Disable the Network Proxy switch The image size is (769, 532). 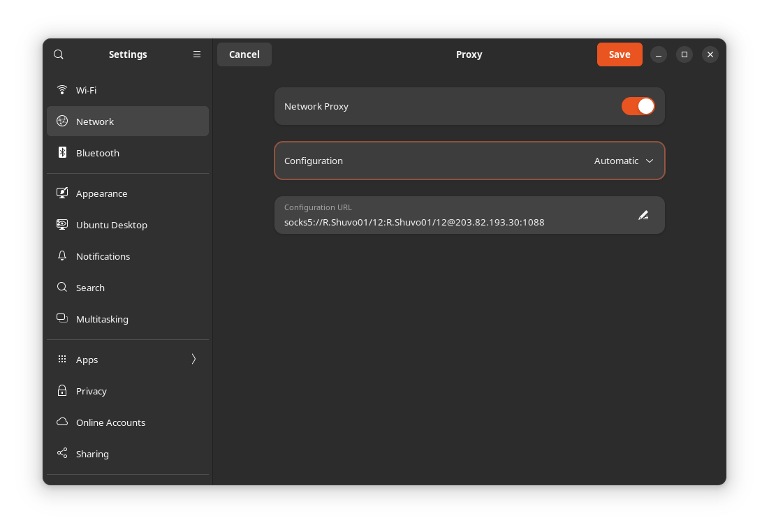click(638, 105)
